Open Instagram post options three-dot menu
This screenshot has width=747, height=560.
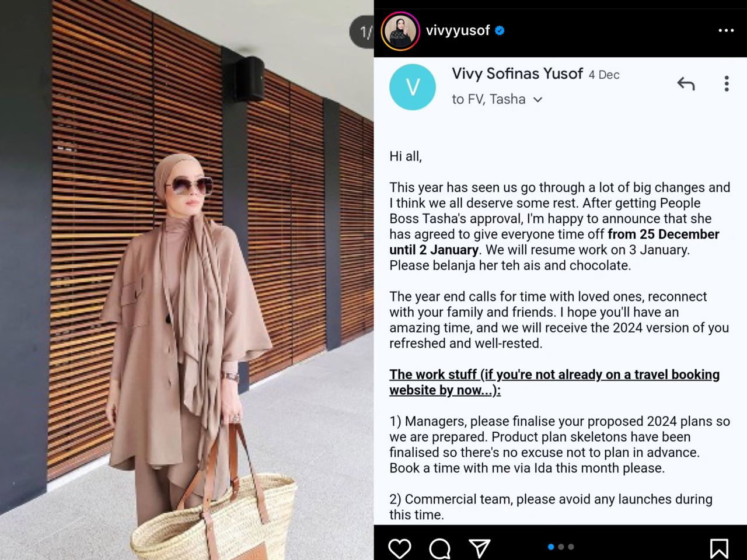(x=726, y=30)
